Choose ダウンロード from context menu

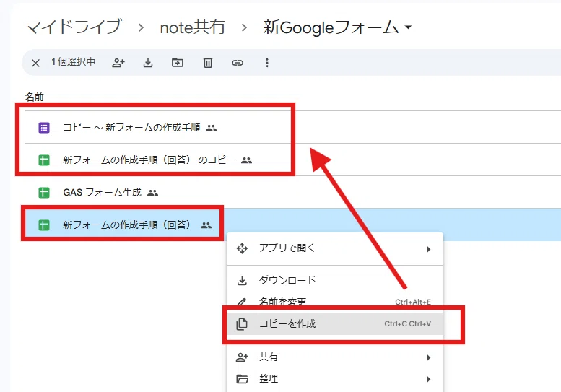click(x=335, y=280)
